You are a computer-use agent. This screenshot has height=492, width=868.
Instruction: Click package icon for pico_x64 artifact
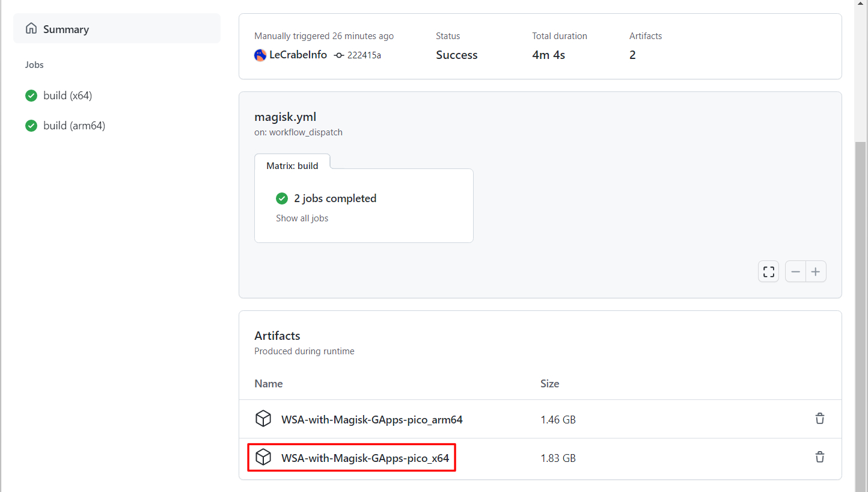pos(263,457)
